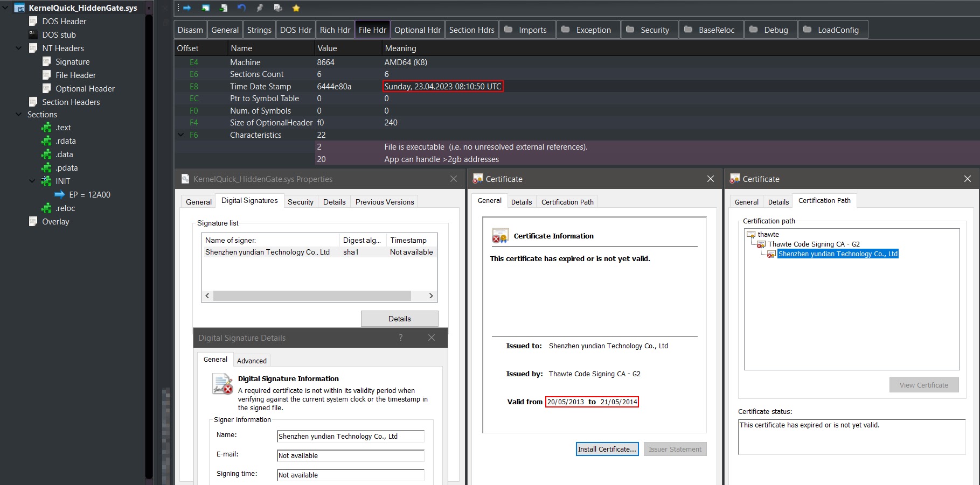Click the green puzzle icon beside .rdata
980x485 pixels.
coord(47,141)
